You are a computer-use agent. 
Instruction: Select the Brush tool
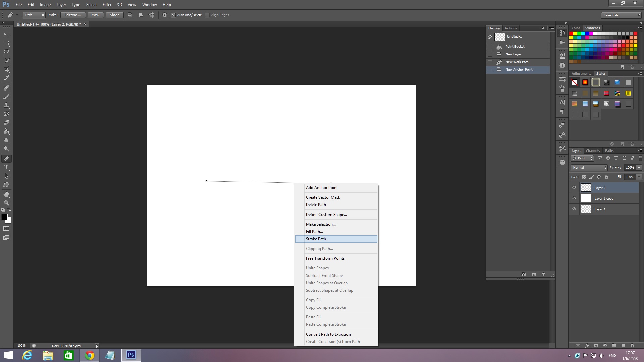(6, 97)
